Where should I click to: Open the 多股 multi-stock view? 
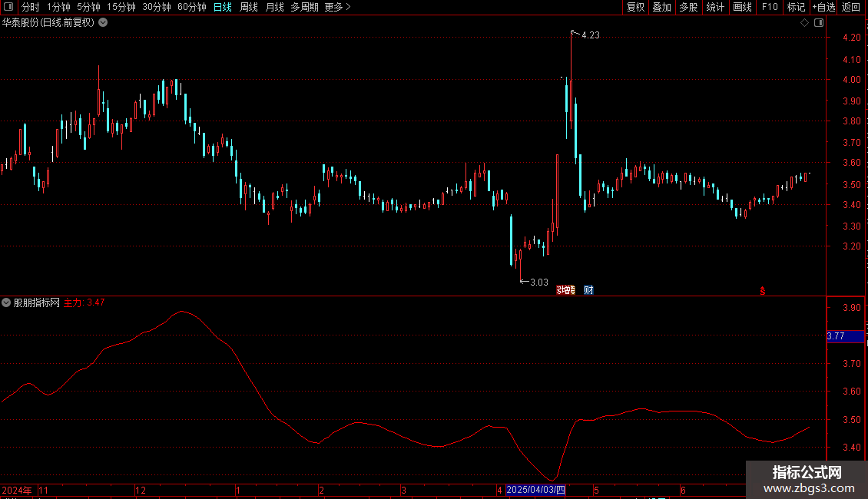(688, 7)
